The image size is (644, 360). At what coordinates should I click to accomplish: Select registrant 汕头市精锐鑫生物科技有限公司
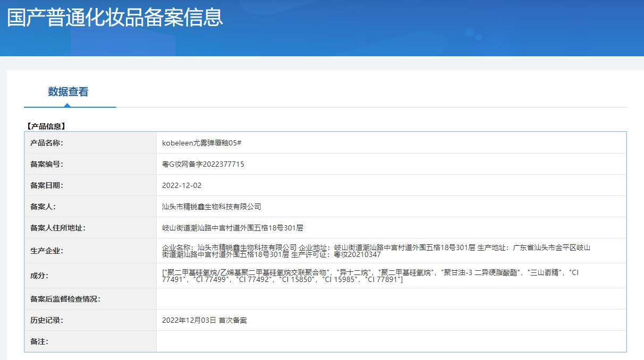[211, 207]
